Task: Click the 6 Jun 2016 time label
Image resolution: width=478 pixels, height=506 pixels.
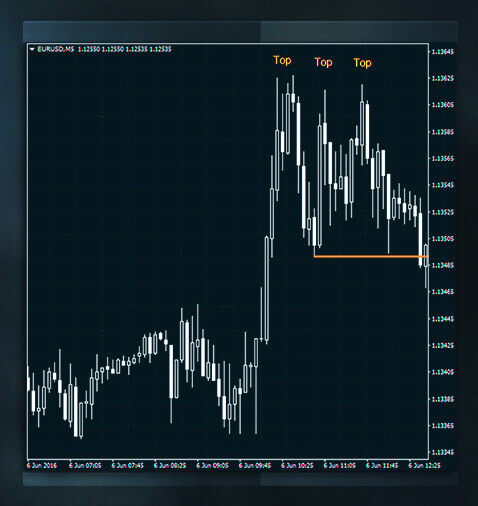Action: click(x=42, y=465)
